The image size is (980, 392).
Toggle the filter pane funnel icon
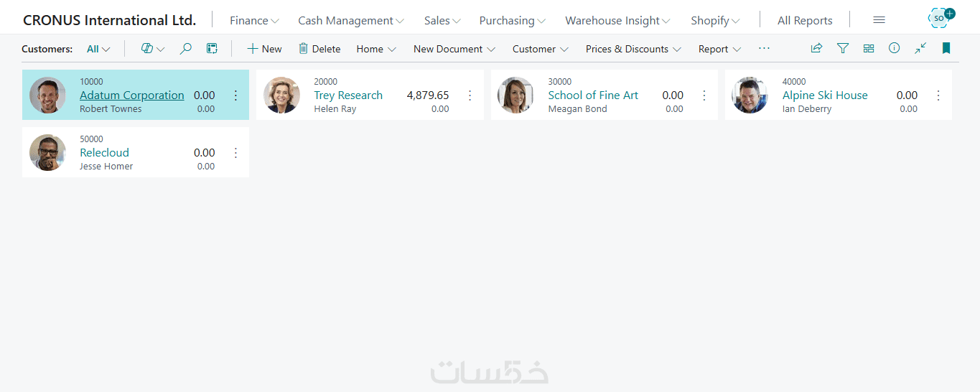click(843, 48)
